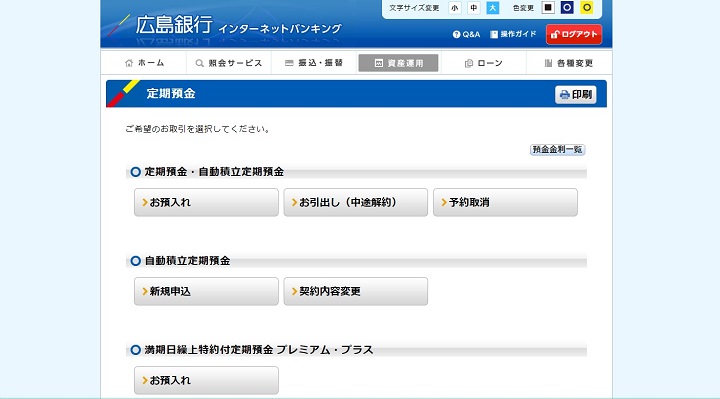Open the 照会サービス menu
720x399 pixels.
(x=229, y=63)
